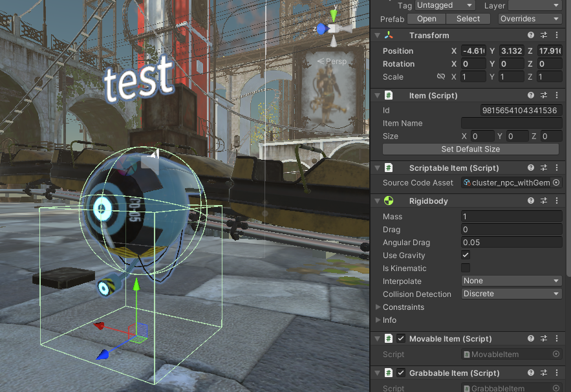571x392 pixels.
Task: Collapse the Movable Item (Script) foldout
Action: 378,339
